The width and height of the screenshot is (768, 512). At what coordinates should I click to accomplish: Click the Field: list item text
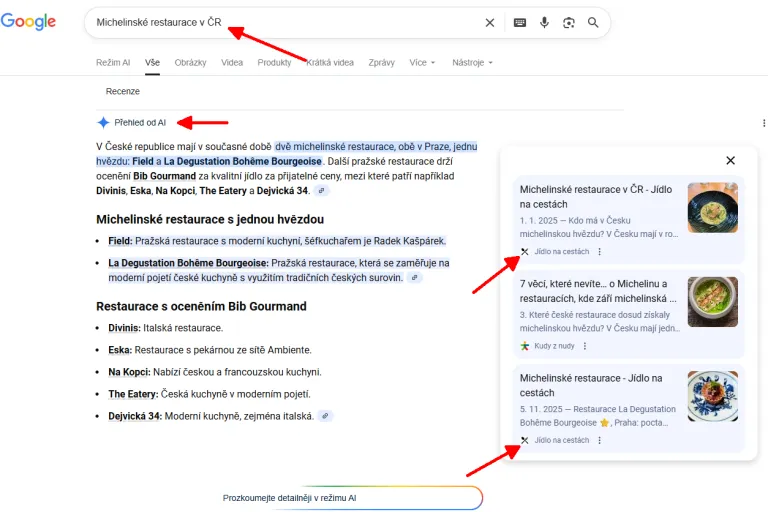[277, 241]
